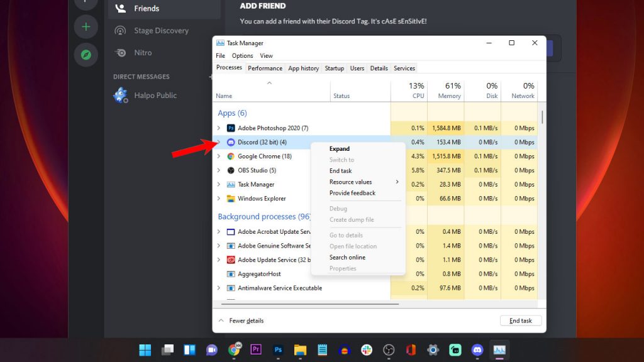Open the Windows Start menu
This screenshot has width=644, height=362.
click(145, 349)
